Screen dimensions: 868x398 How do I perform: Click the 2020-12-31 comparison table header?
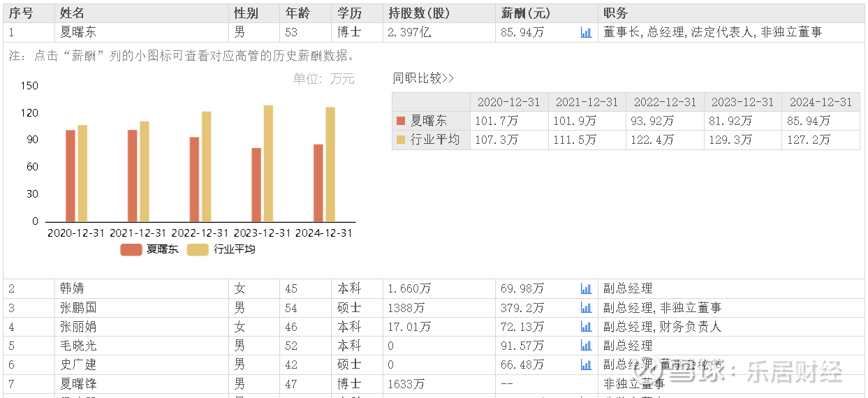508,102
